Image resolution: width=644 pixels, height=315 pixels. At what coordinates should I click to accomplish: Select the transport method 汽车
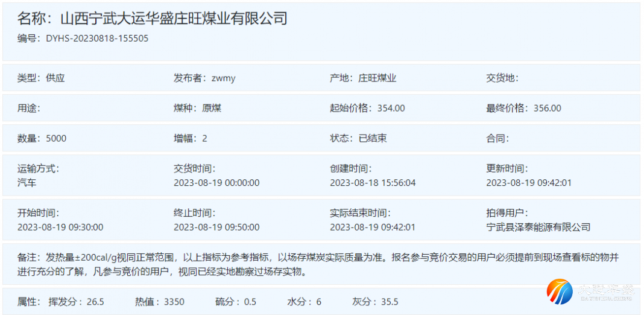27,182
